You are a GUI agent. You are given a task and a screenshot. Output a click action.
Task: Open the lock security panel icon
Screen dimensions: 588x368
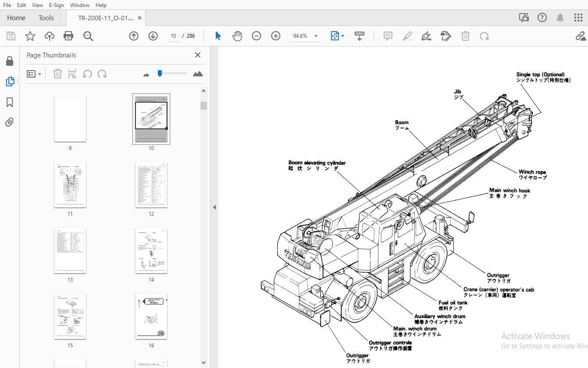(10, 61)
